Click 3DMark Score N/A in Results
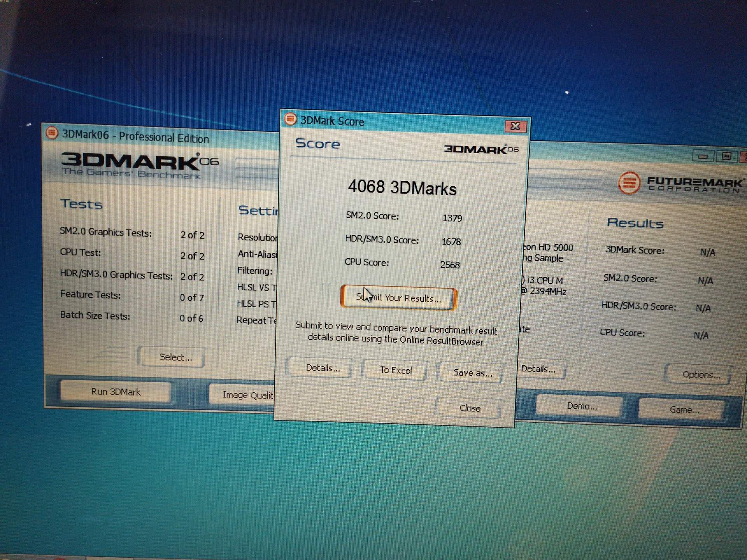This screenshot has height=560, width=747. [x=708, y=252]
